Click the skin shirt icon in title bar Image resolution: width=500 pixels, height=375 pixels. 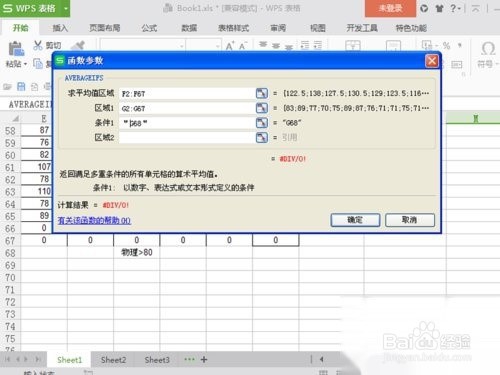(439, 8)
